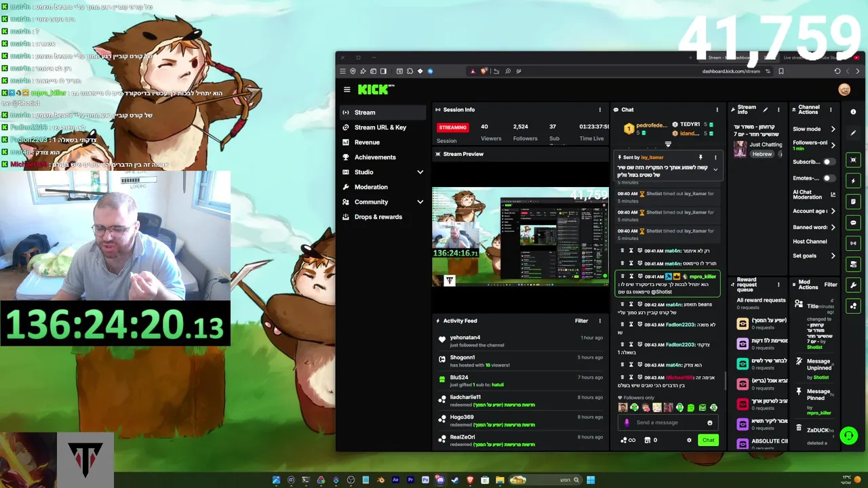Click Filter in Activity Feed
Screen dimensions: 868x488
tap(581, 321)
